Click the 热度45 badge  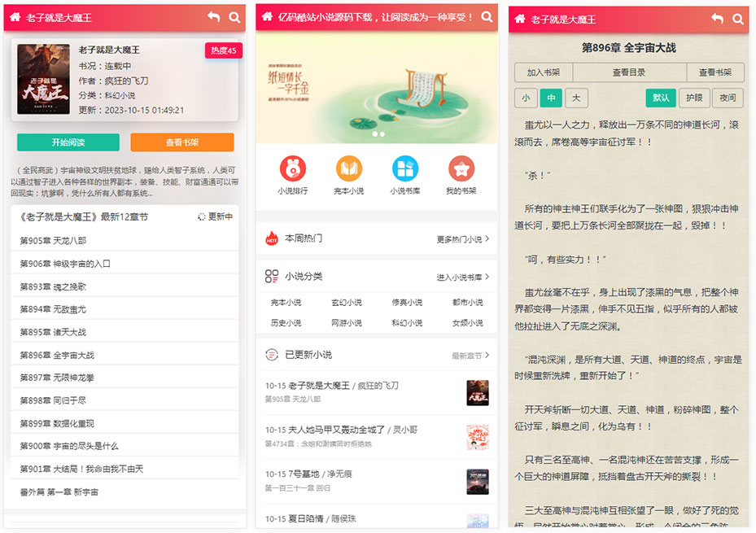pyautogui.click(x=224, y=50)
